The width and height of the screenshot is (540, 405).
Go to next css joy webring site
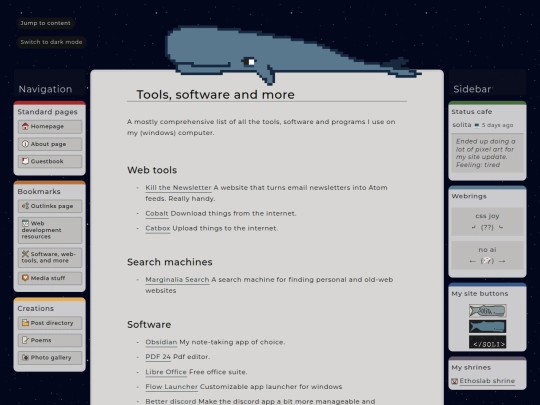pyautogui.click(x=501, y=227)
